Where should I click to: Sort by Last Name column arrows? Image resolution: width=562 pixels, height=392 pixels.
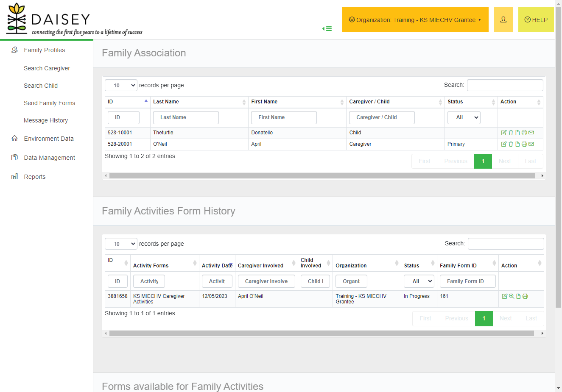pyautogui.click(x=244, y=102)
